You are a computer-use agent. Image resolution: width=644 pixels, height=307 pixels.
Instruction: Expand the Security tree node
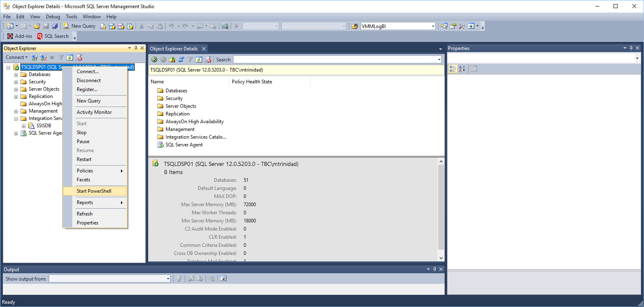pyautogui.click(x=16, y=82)
